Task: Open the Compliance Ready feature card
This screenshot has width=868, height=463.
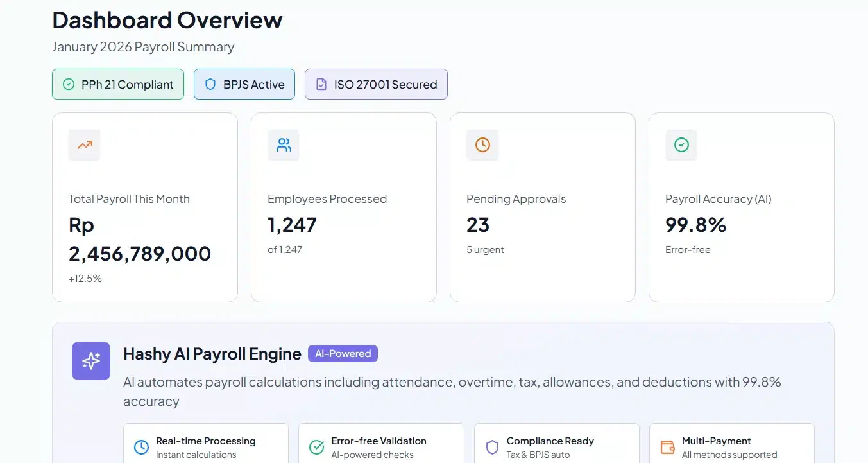Action: pos(557,444)
